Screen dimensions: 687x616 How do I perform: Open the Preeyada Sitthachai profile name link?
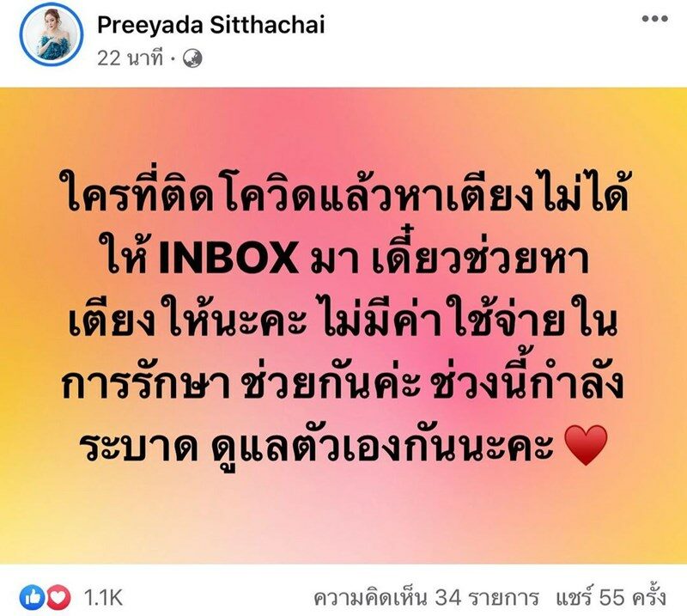(x=210, y=24)
